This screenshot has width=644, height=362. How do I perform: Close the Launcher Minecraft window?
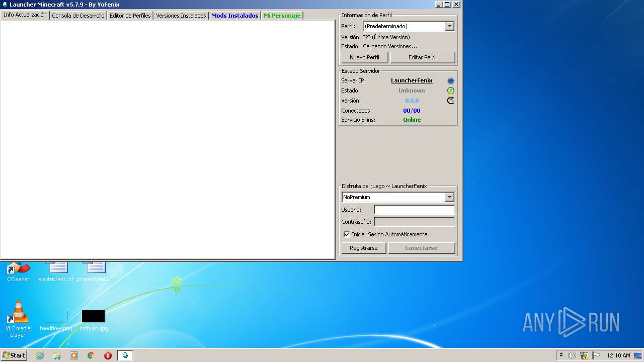coord(456,4)
